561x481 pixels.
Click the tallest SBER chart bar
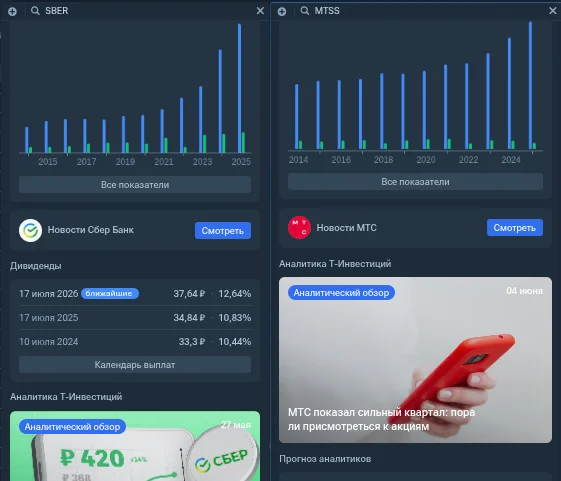point(239,88)
